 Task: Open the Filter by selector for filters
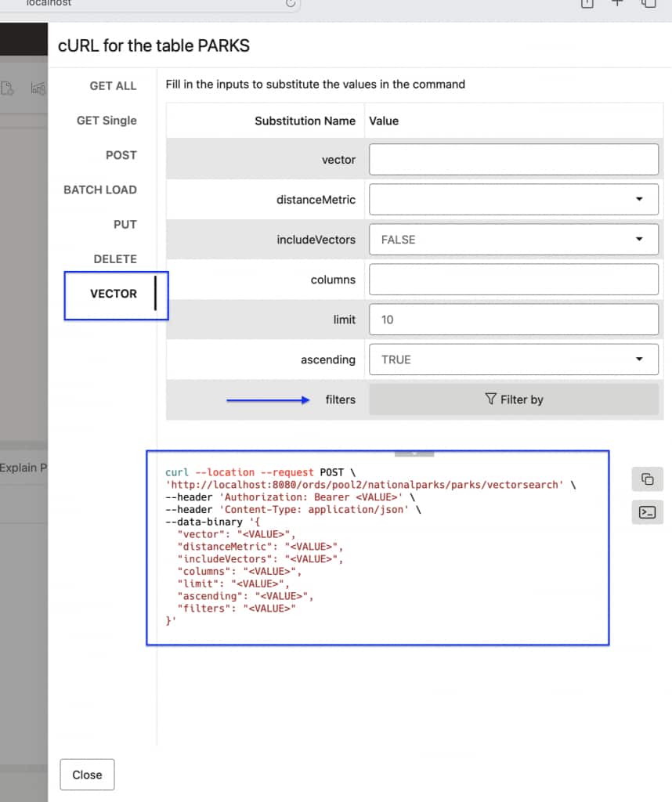tap(514, 399)
